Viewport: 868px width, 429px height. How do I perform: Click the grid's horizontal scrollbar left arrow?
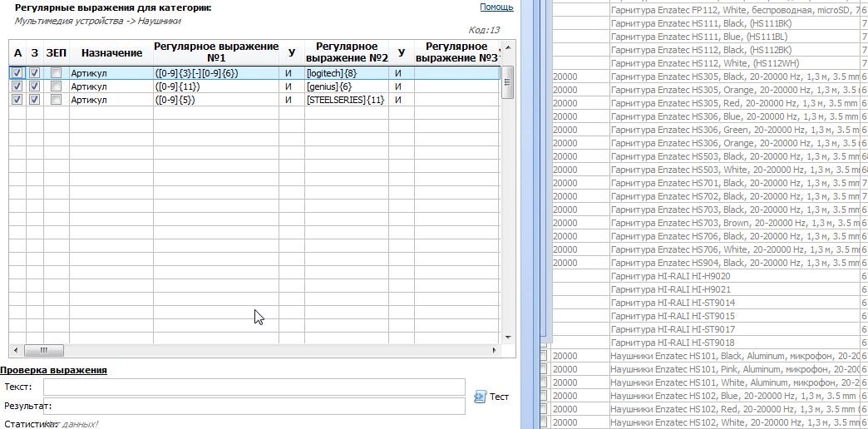[16, 350]
